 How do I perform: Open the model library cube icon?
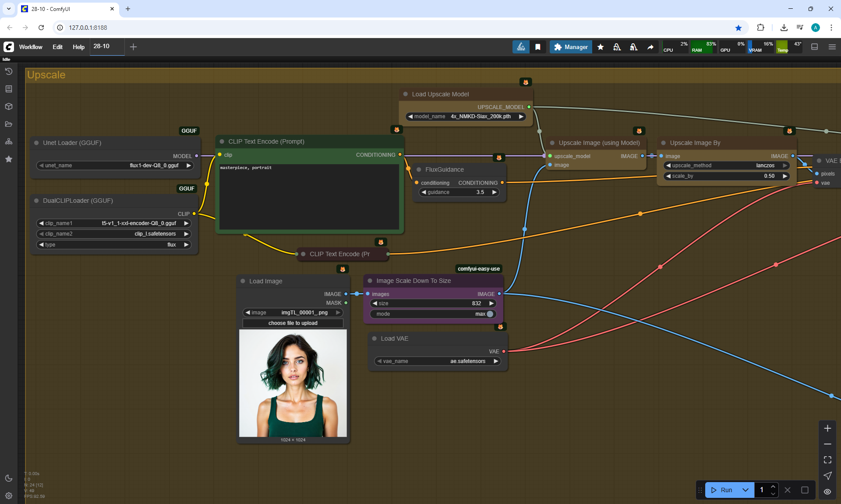[x=9, y=106]
